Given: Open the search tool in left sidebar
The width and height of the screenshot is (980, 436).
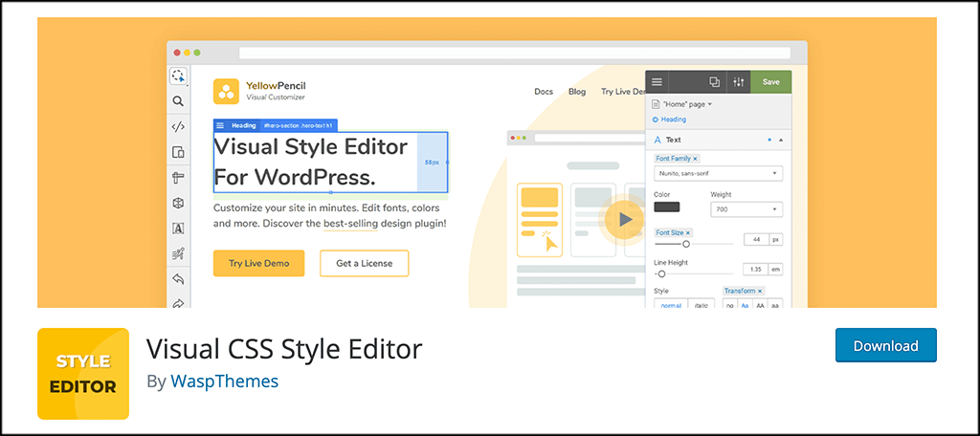Looking at the screenshot, I should pos(178,101).
